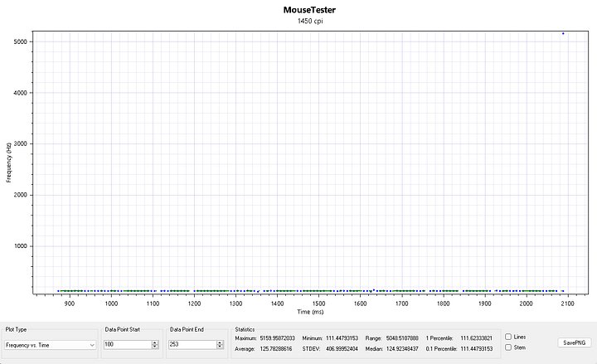Image resolution: width=597 pixels, height=364 pixels.
Task: Click the Statistics group label
Action: pyautogui.click(x=245, y=329)
